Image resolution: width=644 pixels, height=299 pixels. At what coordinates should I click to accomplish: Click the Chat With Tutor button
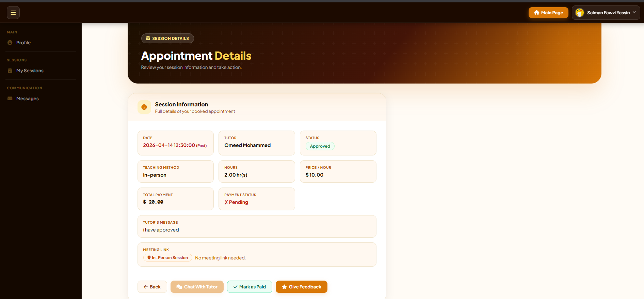coord(197,287)
